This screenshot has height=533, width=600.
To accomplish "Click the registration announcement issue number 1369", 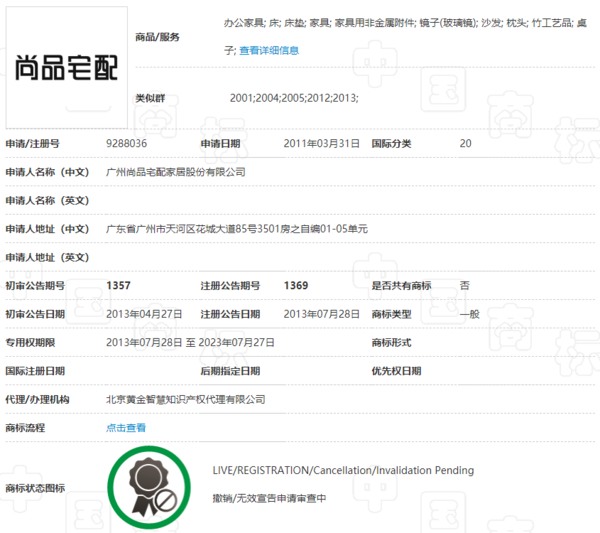I will pyautogui.click(x=296, y=285).
